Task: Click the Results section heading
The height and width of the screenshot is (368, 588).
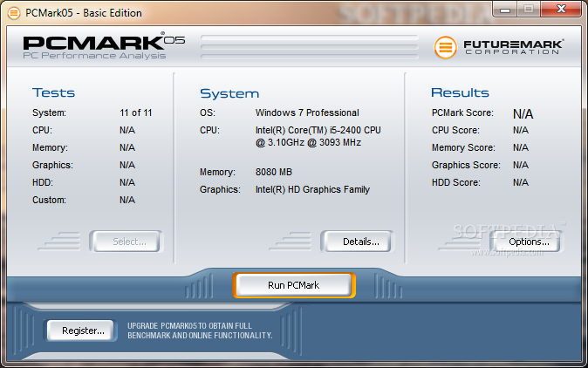Action: (x=460, y=92)
